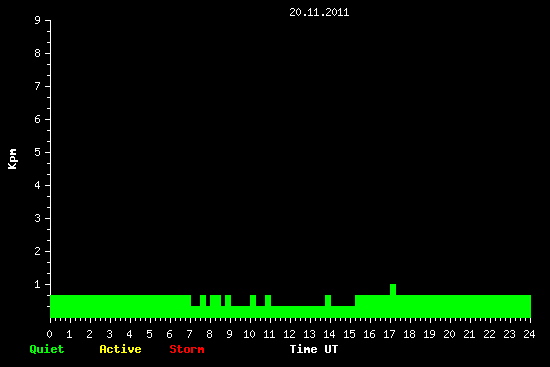Click the 20.11.2011 date title

pos(319,12)
